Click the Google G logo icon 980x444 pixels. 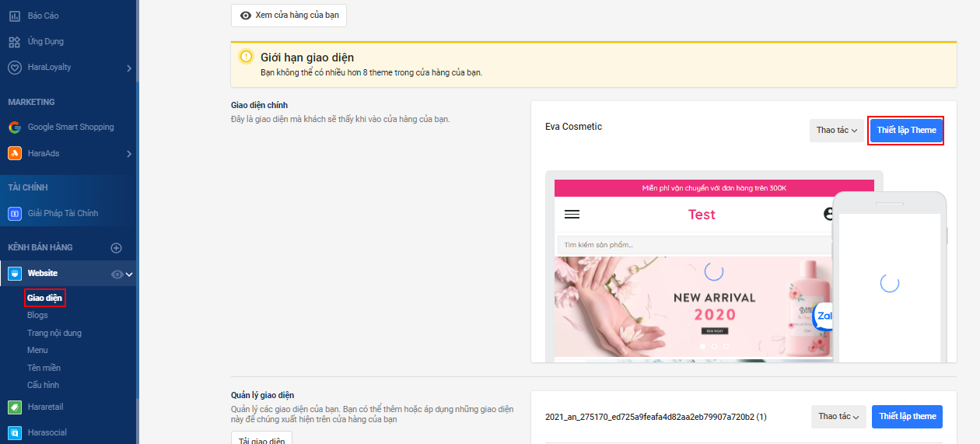pyautogui.click(x=15, y=128)
